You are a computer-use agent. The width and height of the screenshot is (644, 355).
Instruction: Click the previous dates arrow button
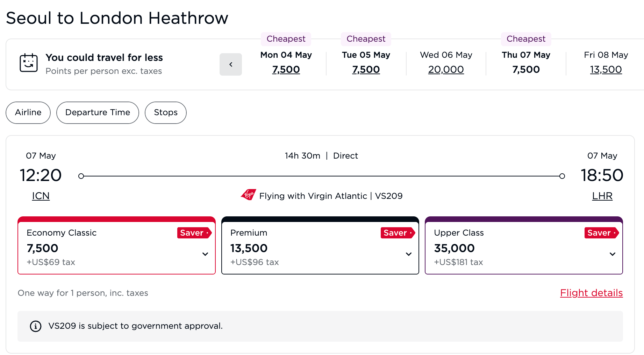tap(230, 64)
